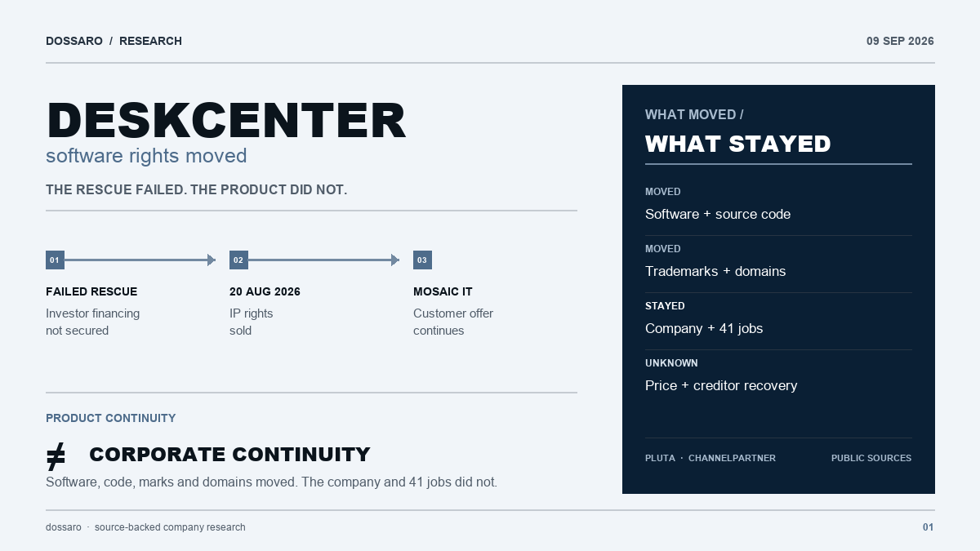The height and width of the screenshot is (551, 980).
Task: Click the Price + creditor recovery row
Action: click(778, 378)
